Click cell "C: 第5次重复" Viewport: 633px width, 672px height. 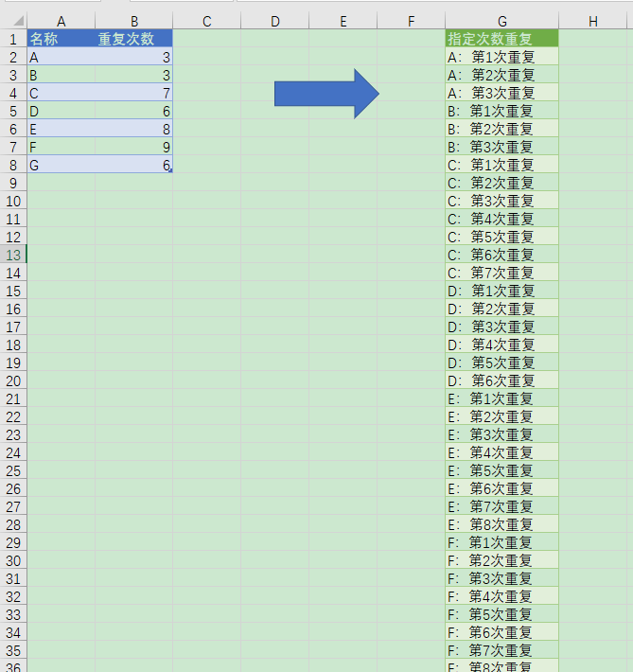pyautogui.click(x=502, y=237)
